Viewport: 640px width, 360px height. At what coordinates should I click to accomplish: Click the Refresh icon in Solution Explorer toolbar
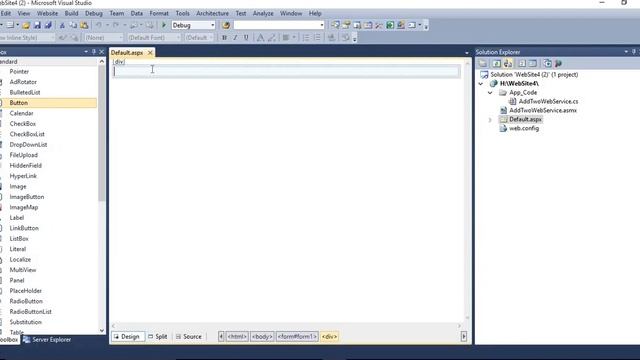[x=496, y=63]
